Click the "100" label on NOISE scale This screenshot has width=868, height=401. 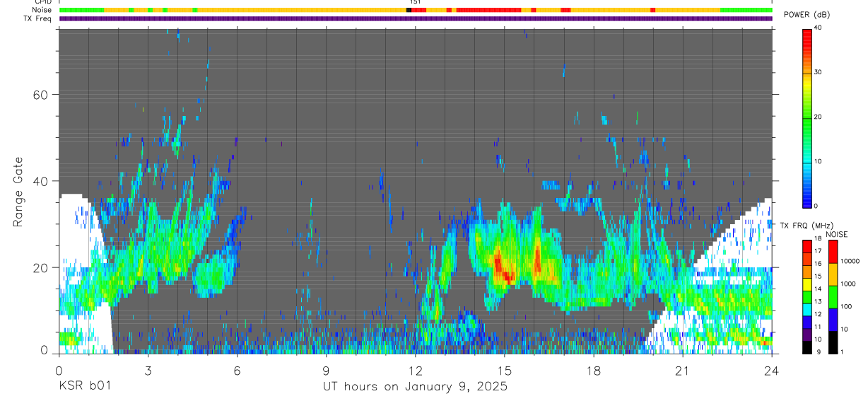[x=847, y=306]
